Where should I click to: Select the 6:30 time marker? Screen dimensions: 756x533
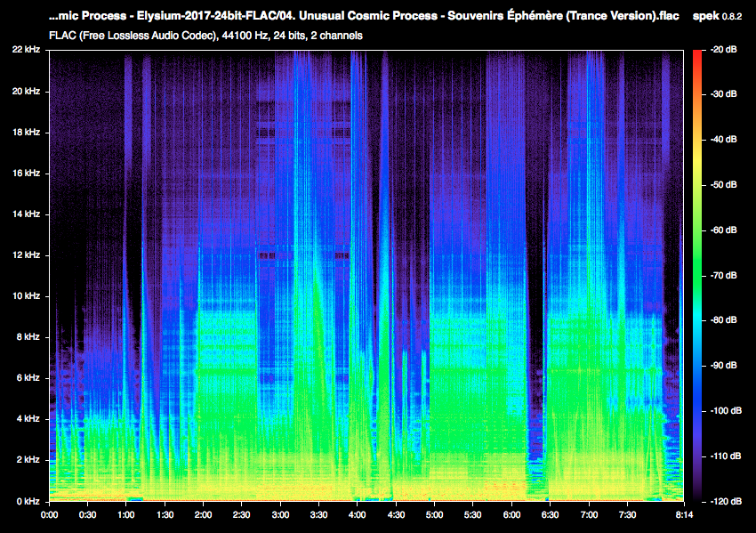(550, 514)
